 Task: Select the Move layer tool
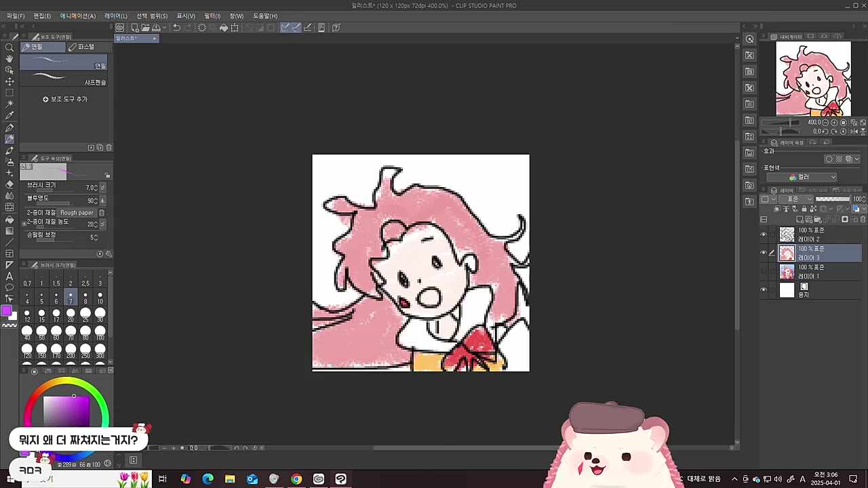[x=9, y=82]
